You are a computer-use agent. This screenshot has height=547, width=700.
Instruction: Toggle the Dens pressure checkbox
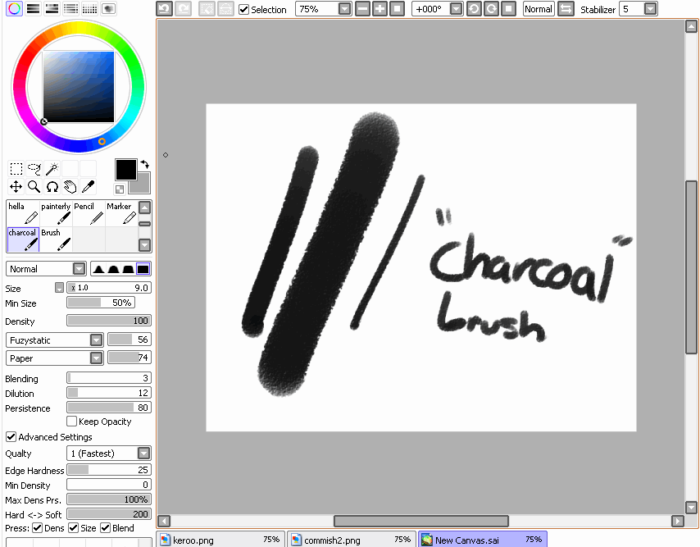(38, 528)
